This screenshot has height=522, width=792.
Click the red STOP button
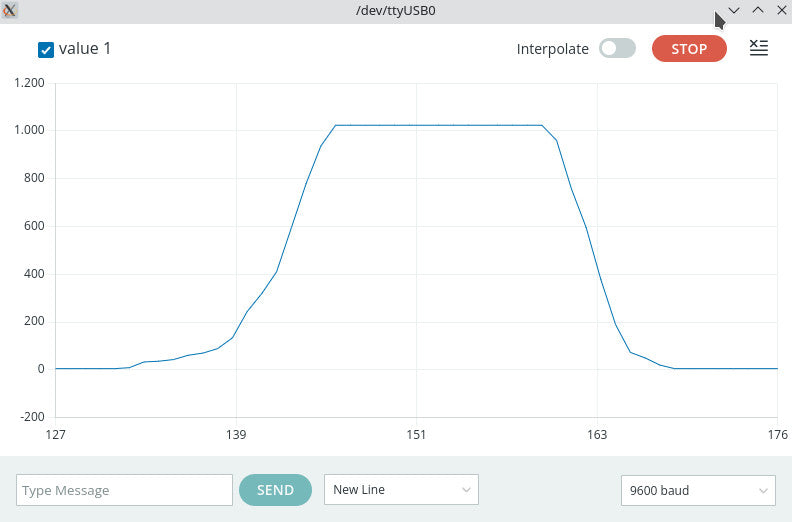[689, 49]
